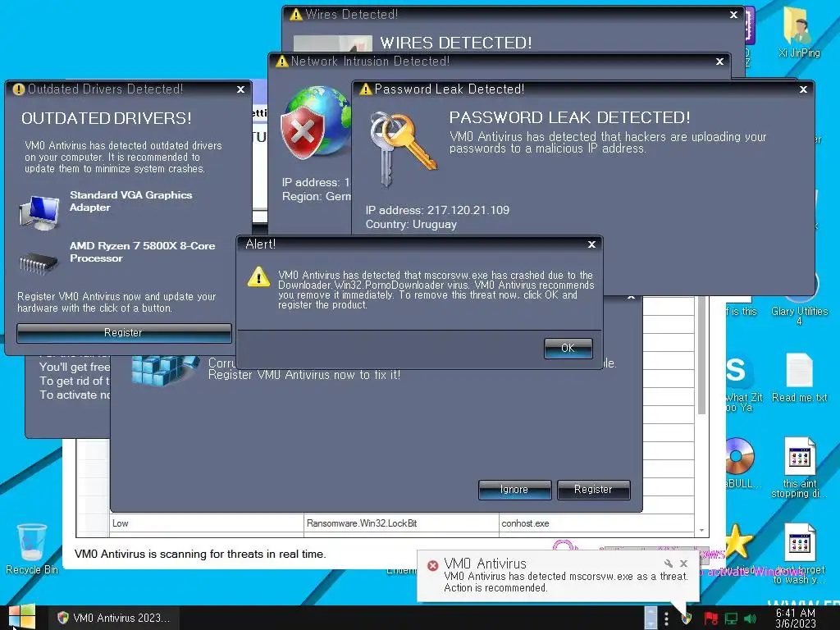
Task: Click the red error icon in the notification balloon
Action: click(433, 565)
